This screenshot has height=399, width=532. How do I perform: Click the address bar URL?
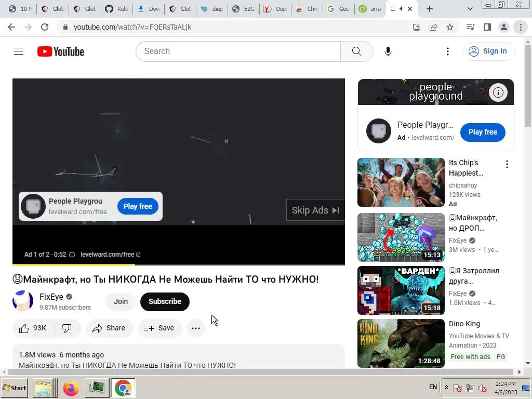click(132, 27)
